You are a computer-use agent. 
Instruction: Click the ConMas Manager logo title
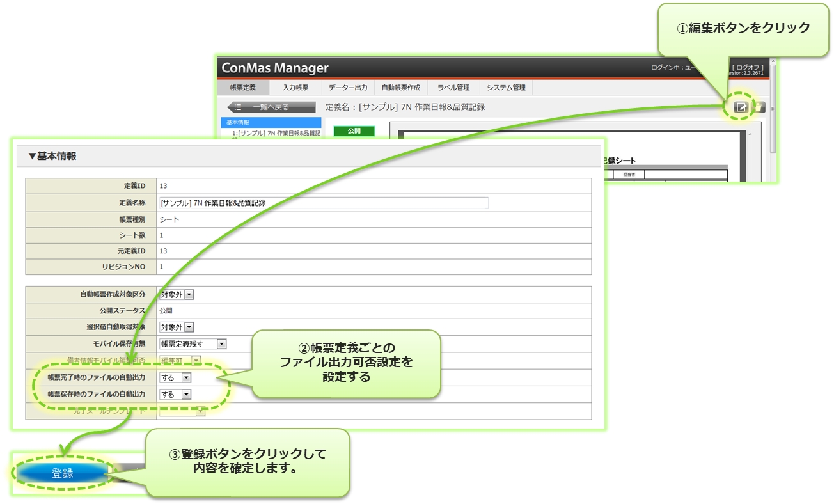(275, 67)
